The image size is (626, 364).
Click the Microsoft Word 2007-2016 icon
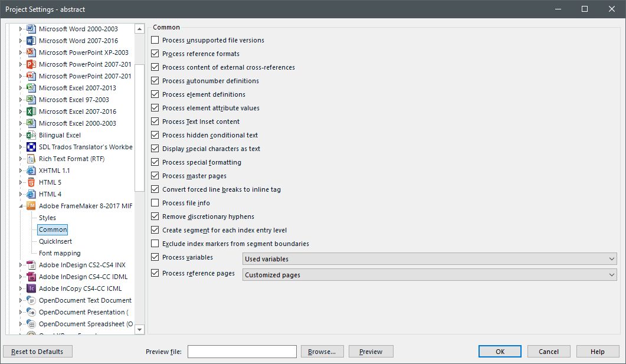click(31, 41)
